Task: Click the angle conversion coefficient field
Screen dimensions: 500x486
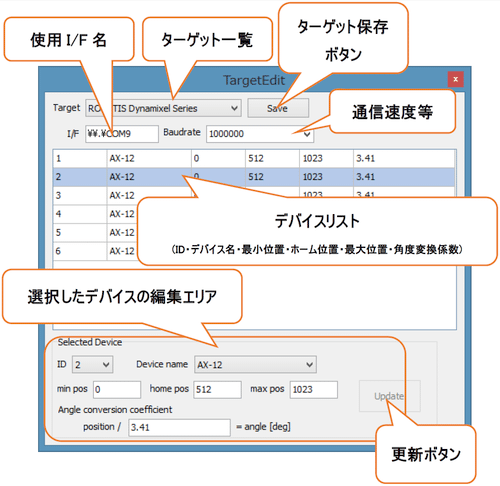Action: point(179,427)
